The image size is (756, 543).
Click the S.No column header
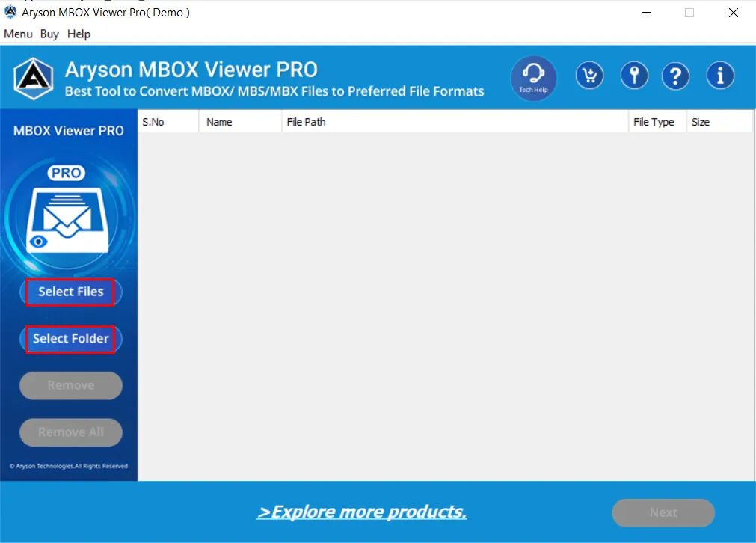point(168,121)
